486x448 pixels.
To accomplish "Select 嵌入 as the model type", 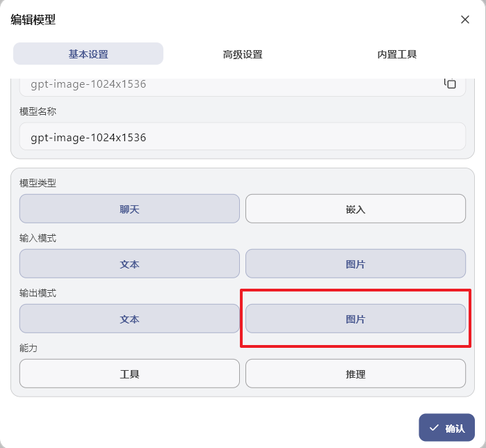I will pyautogui.click(x=355, y=209).
